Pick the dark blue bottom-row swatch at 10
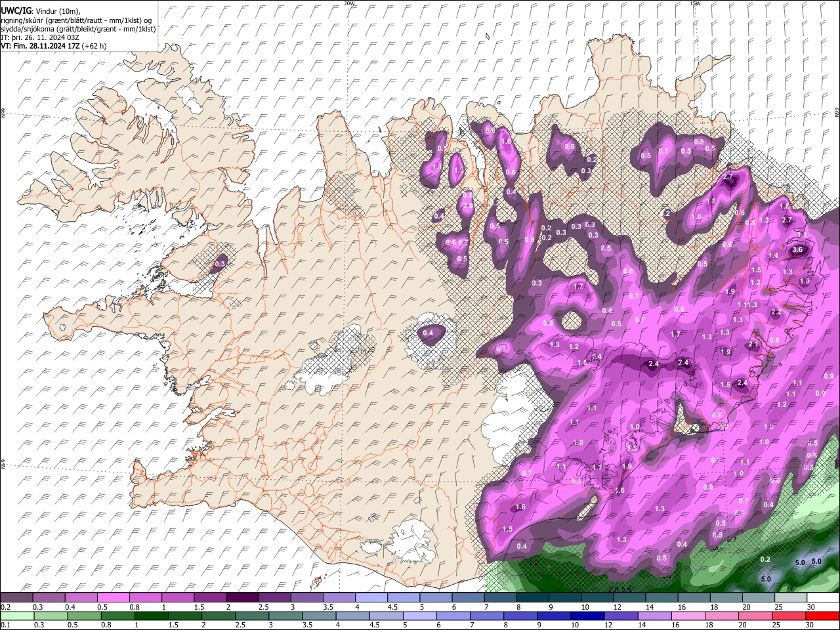 [587, 616]
